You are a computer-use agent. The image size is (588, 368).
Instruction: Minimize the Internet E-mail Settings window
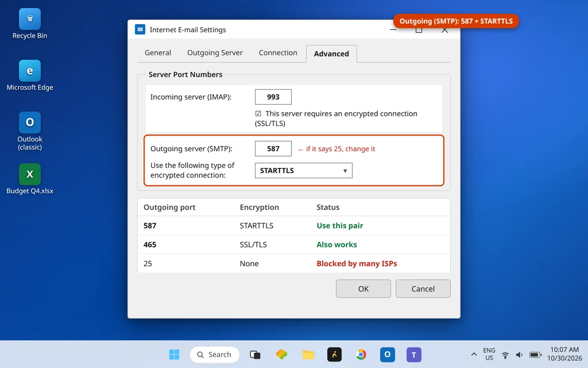[x=393, y=30]
